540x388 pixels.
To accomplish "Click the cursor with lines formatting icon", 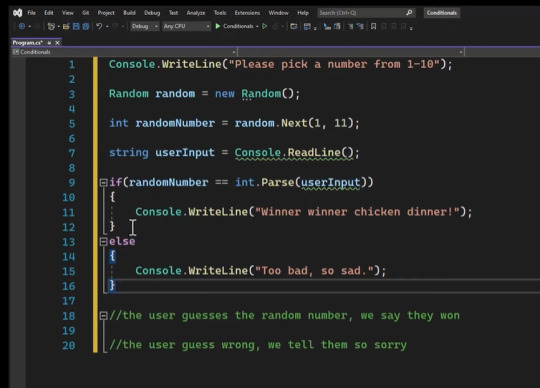I will point(327,26).
